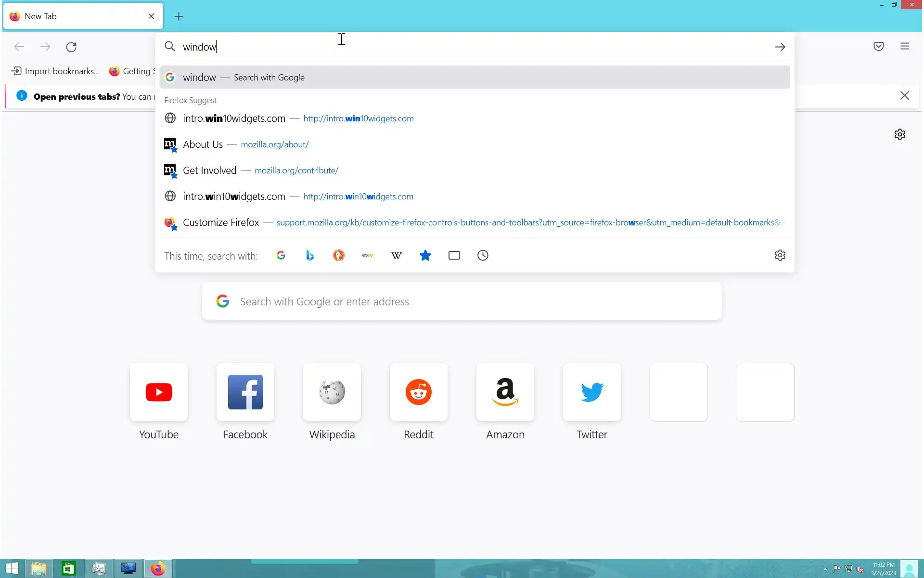Image resolution: width=924 pixels, height=578 pixels.
Task: Reload the current page
Action: point(71,47)
